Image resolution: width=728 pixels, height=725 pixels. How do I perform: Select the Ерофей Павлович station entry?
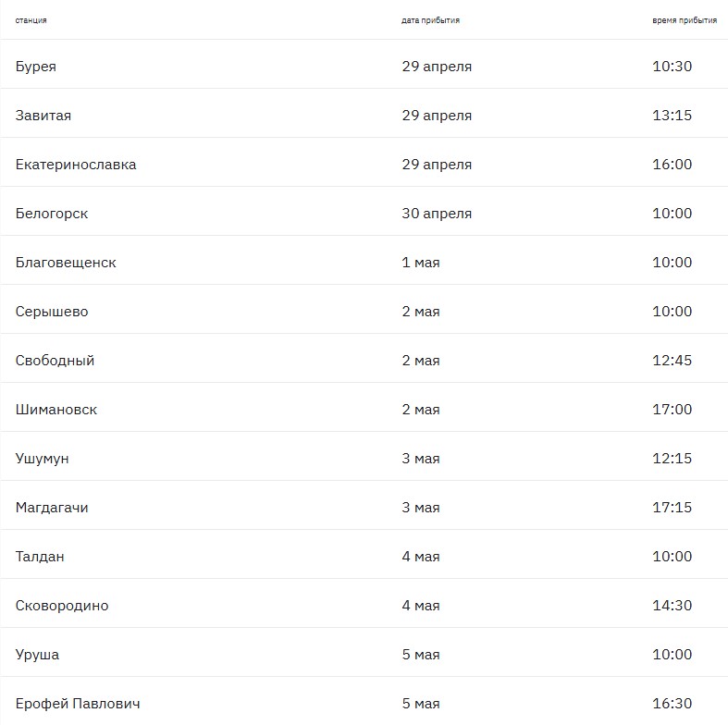(x=78, y=704)
